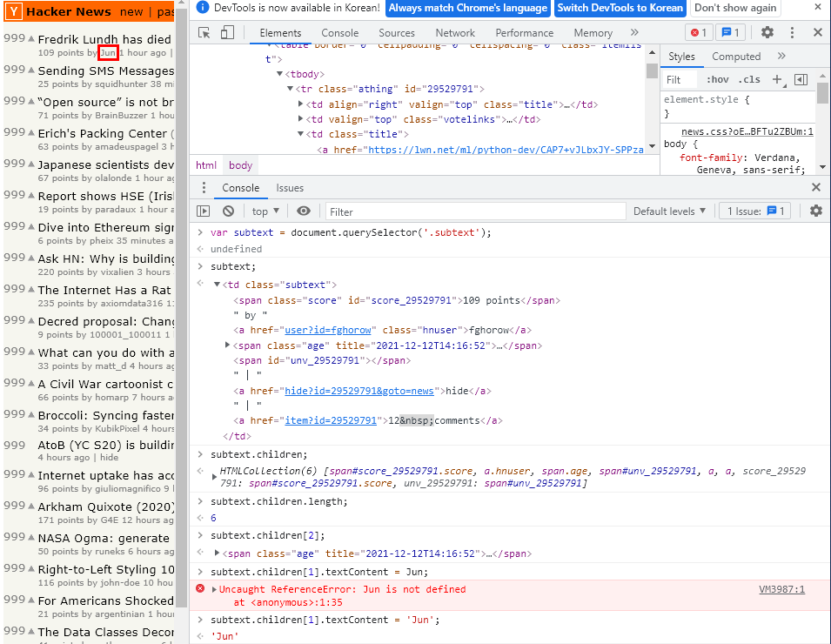
Task: Expand the td class votelinks node
Action: point(300,118)
